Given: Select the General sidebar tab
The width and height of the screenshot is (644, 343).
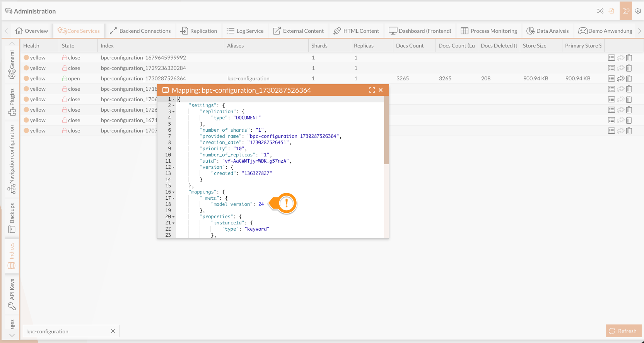Looking at the screenshot, I should pyautogui.click(x=12, y=64).
